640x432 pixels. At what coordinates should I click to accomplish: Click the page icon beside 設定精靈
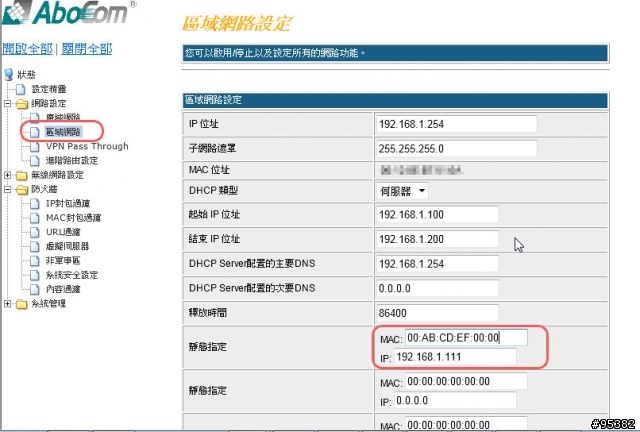[20, 89]
